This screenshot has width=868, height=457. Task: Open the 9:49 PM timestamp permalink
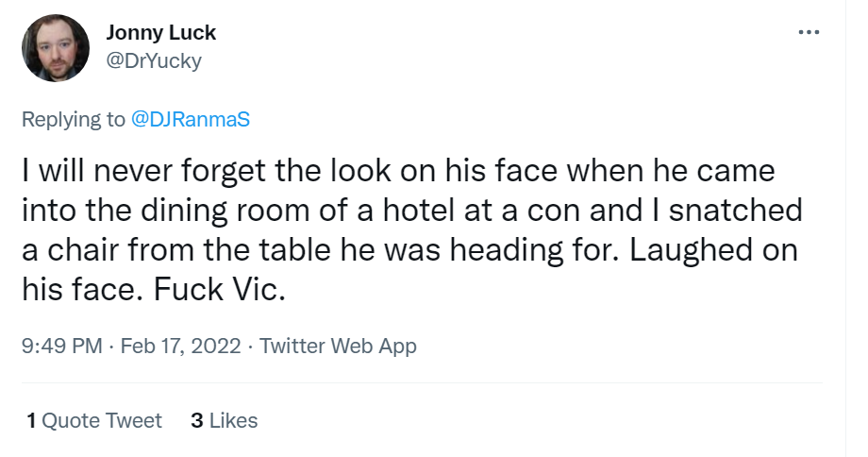[62, 346]
